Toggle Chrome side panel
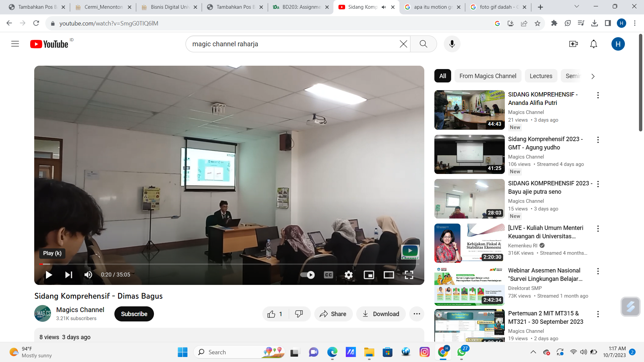The width and height of the screenshot is (644, 362). click(x=608, y=23)
